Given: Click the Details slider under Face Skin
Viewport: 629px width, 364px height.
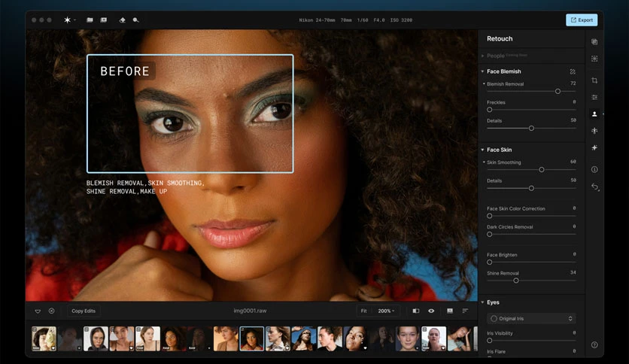Looking at the screenshot, I should click(531, 188).
